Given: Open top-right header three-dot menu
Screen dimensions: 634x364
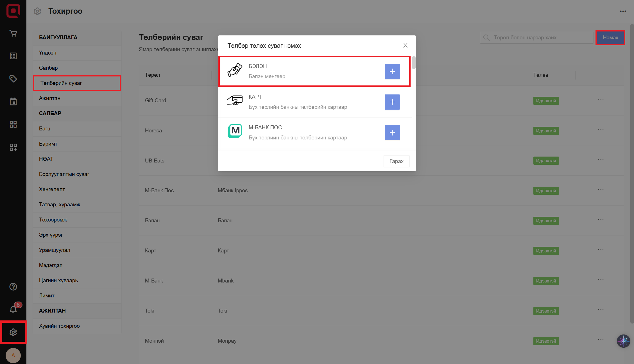Looking at the screenshot, I should 623,11.
